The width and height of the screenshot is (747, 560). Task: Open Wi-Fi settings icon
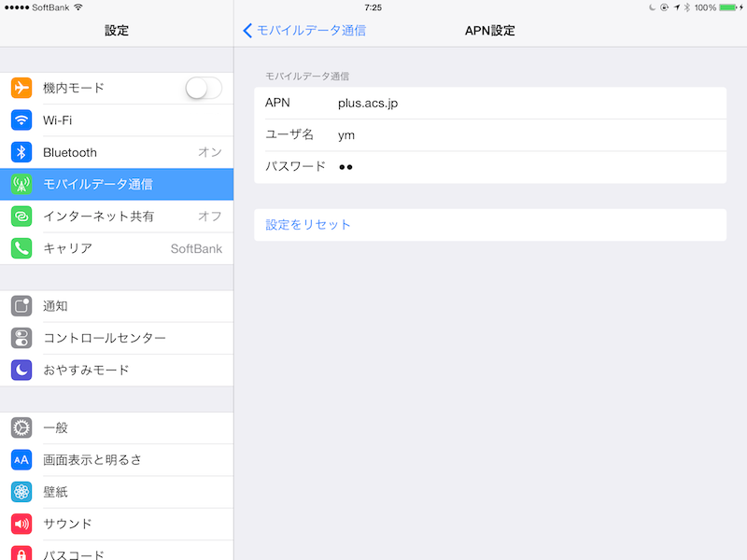coord(21,120)
